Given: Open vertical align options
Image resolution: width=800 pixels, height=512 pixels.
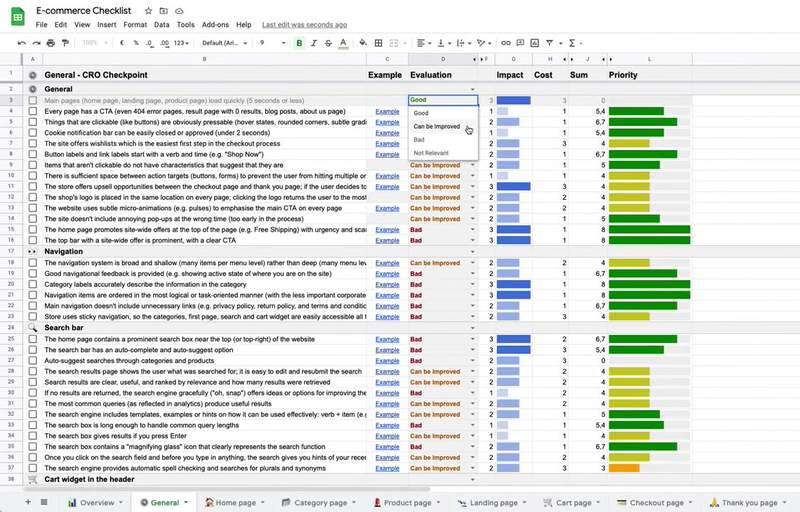Looking at the screenshot, I should point(443,43).
